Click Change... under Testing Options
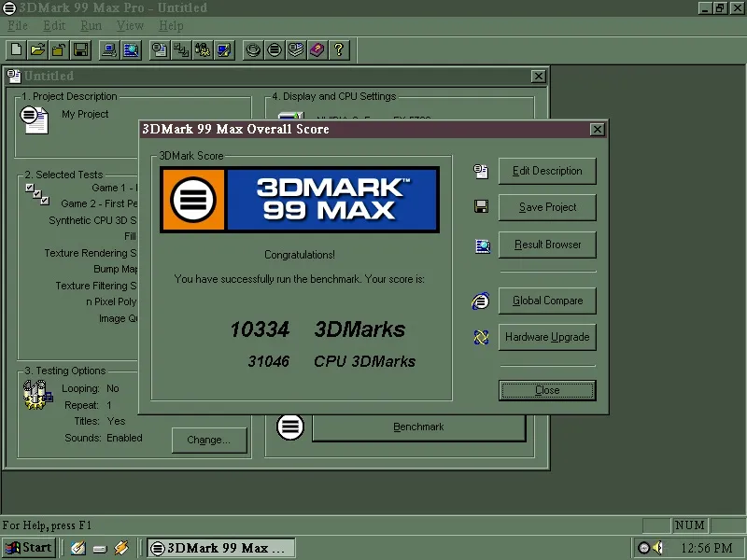The height and width of the screenshot is (560, 747). 209,440
